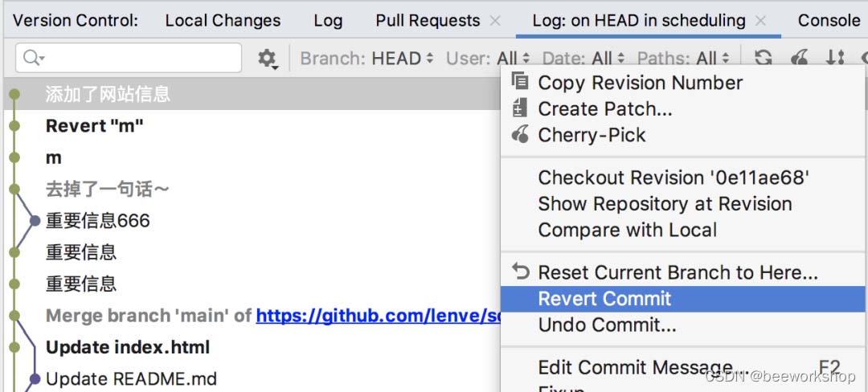Choose Revert Commit menu entry
This screenshot has height=392, width=868.
click(684, 299)
